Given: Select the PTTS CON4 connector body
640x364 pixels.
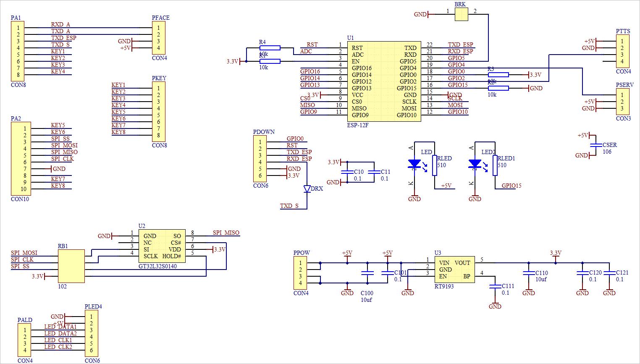Looking at the screenshot, I should 622,51.
